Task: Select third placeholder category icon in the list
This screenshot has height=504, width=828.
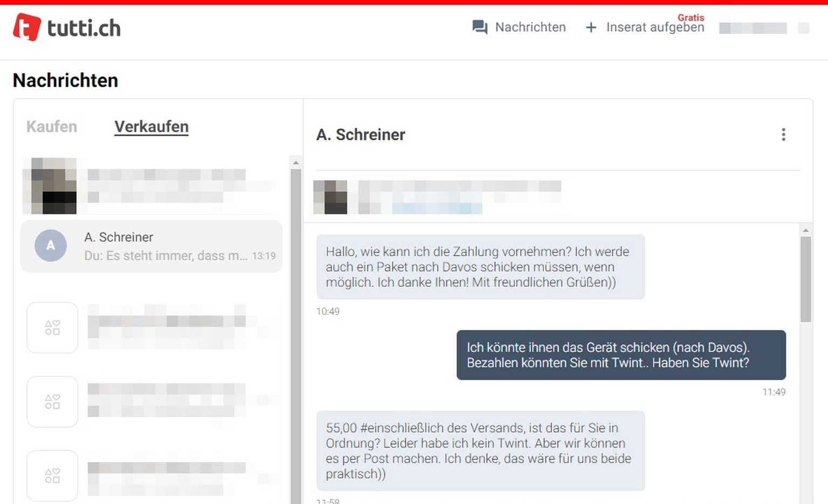Action: [52, 475]
